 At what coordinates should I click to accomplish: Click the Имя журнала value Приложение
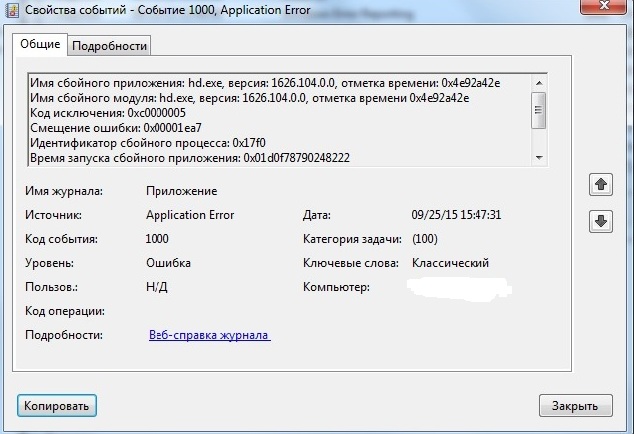pyautogui.click(x=181, y=191)
